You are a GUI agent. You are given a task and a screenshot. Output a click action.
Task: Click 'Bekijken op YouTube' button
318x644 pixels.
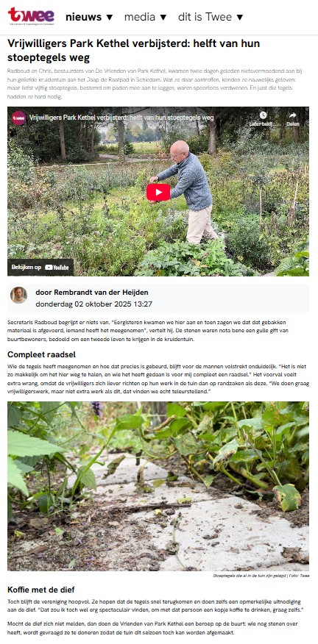click(40, 267)
